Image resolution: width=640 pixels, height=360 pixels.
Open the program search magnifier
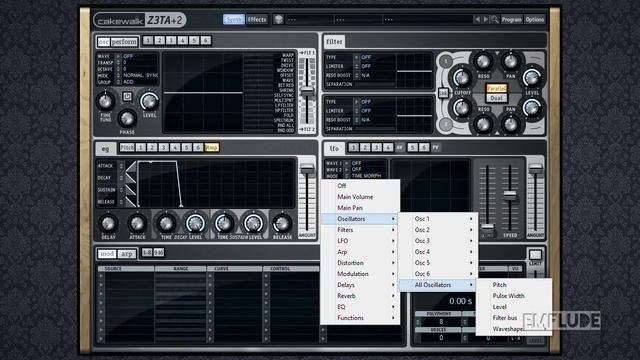coord(494,19)
